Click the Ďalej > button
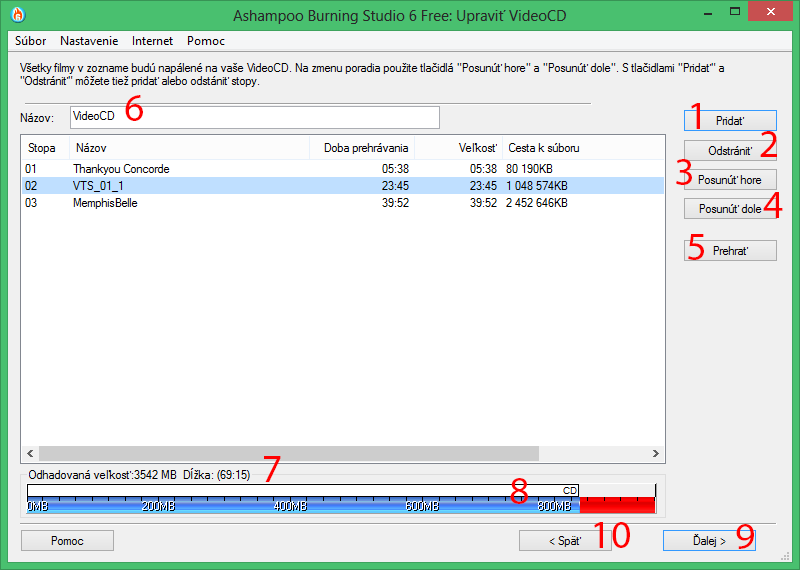Screen dimensions: 800x570 coord(709,541)
